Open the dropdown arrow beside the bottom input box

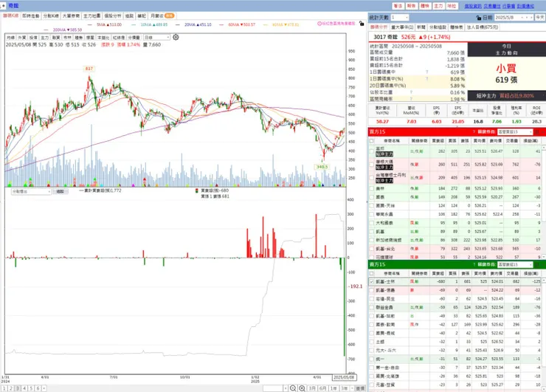(x=286, y=388)
